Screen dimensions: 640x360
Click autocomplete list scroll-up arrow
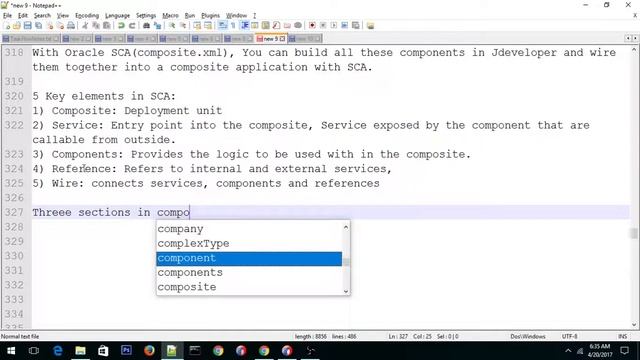(346, 227)
